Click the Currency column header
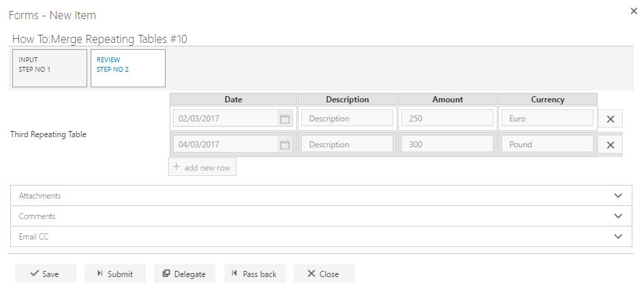The width and height of the screenshot is (644, 290). click(548, 99)
